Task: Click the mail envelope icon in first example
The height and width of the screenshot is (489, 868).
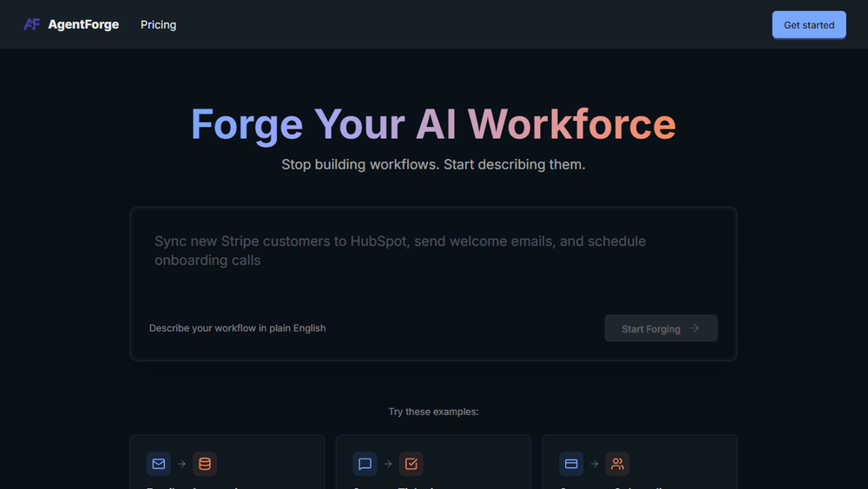Action: (159, 464)
